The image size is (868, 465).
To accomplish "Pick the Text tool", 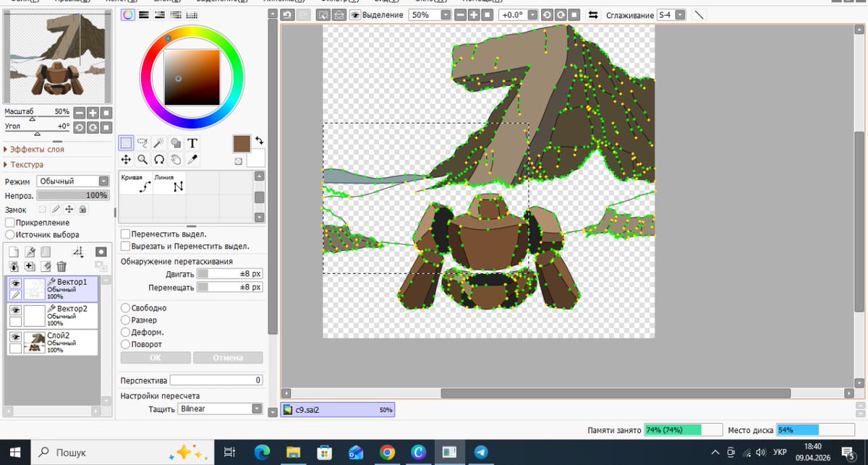I will [x=192, y=142].
